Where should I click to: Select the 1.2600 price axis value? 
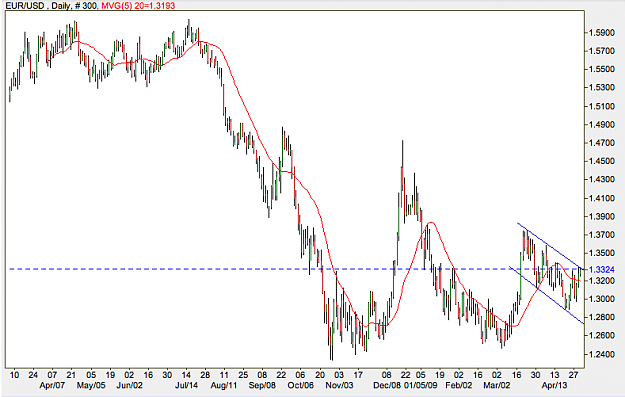tap(602, 335)
